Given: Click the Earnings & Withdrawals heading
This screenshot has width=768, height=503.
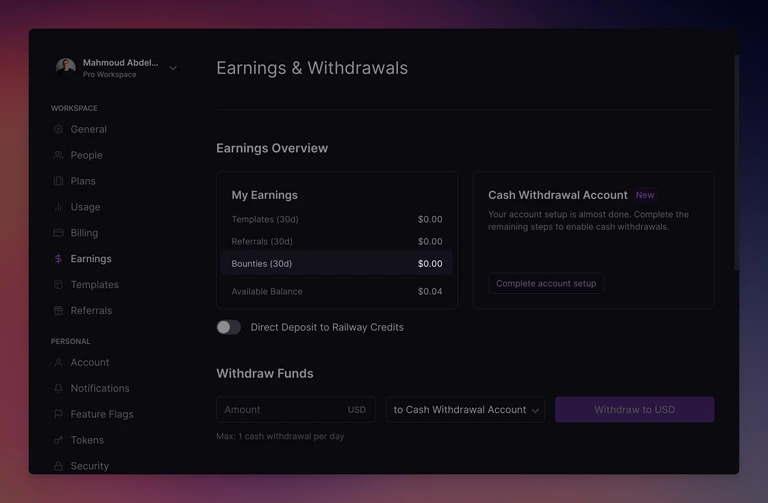Looking at the screenshot, I should (x=312, y=68).
